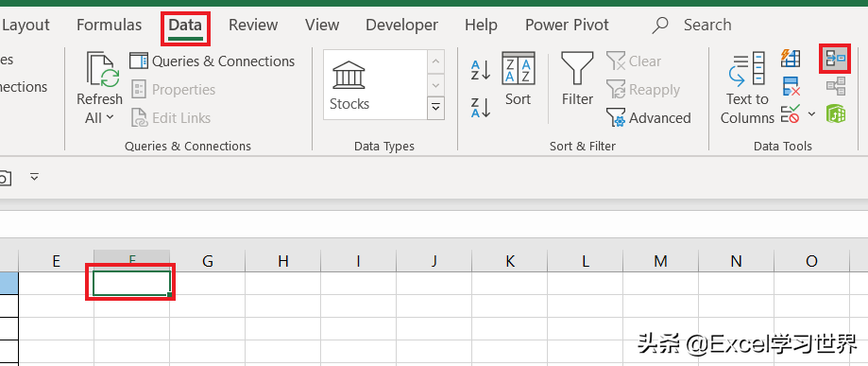This screenshot has width=868, height=366.
Task: Click the Flash Fill icon
Action: coord(791,58)
